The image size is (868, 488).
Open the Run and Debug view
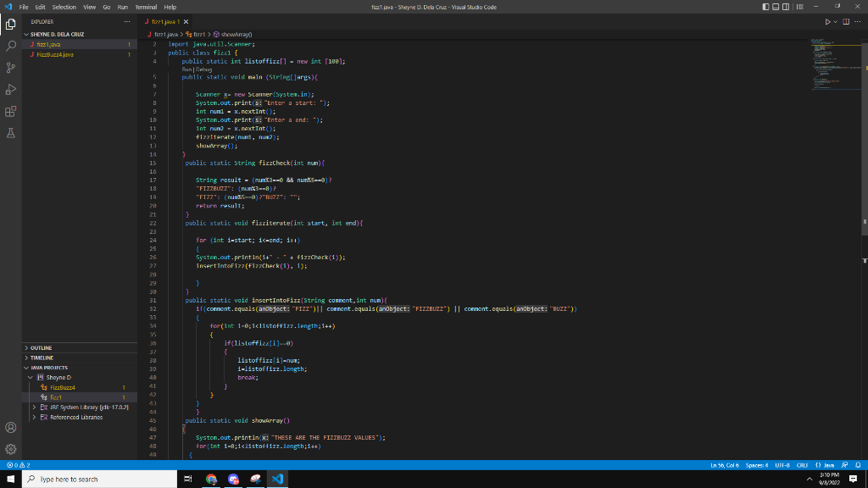click(x=10, y=88)
